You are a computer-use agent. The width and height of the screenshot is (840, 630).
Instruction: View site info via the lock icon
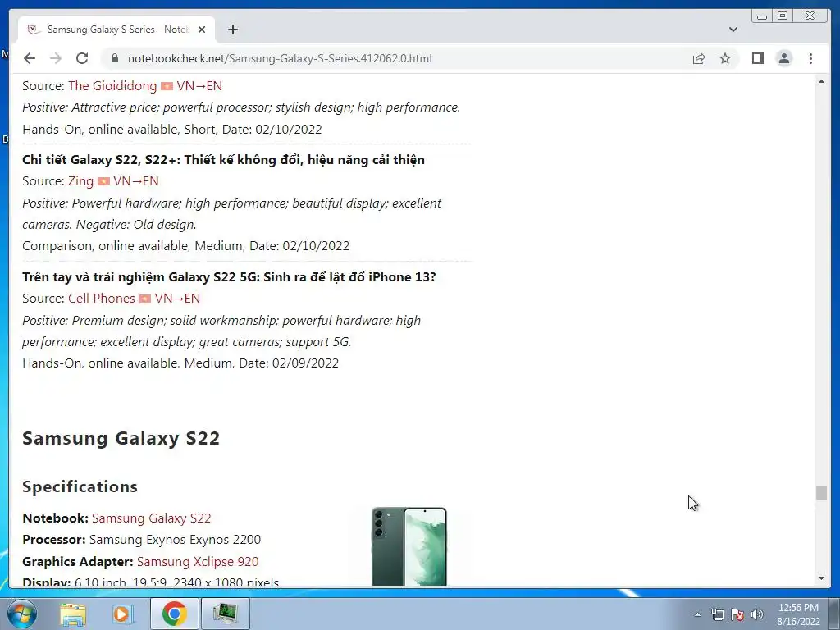114,58
